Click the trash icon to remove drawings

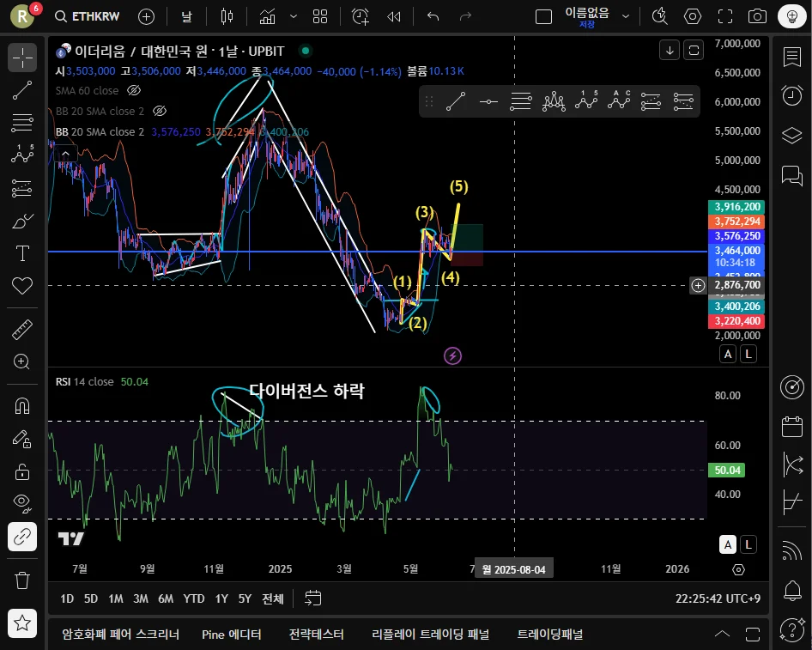[x=22, y=580]
